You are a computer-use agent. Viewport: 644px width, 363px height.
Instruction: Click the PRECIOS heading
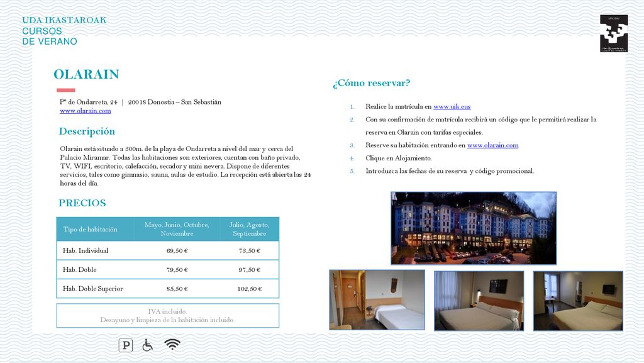coord(82,203)
